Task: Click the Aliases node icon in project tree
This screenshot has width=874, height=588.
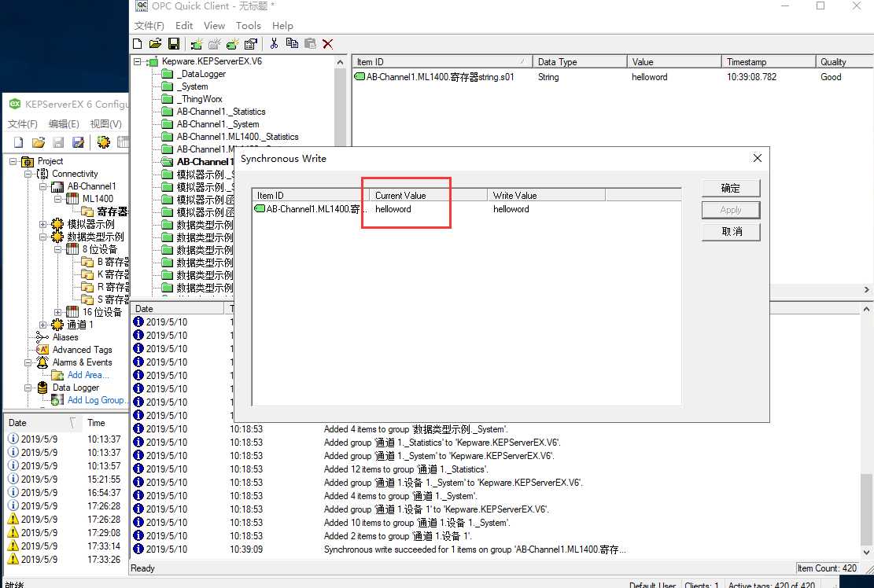Action: point(42,337)
